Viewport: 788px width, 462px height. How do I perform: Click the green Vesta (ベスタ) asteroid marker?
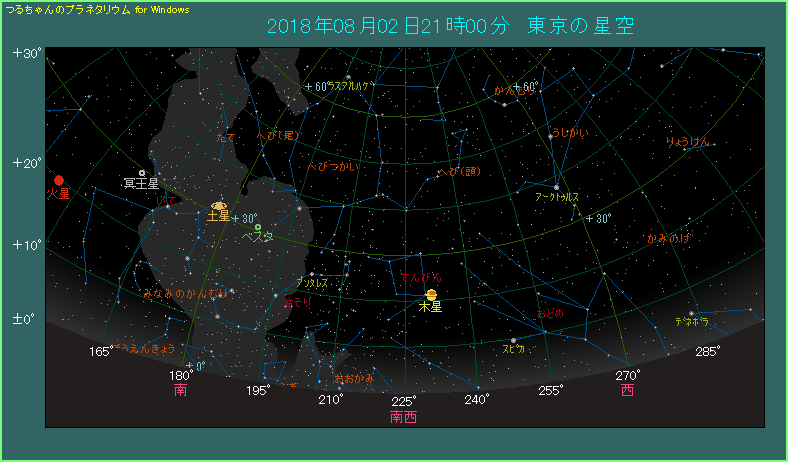(x=258, y=227)
